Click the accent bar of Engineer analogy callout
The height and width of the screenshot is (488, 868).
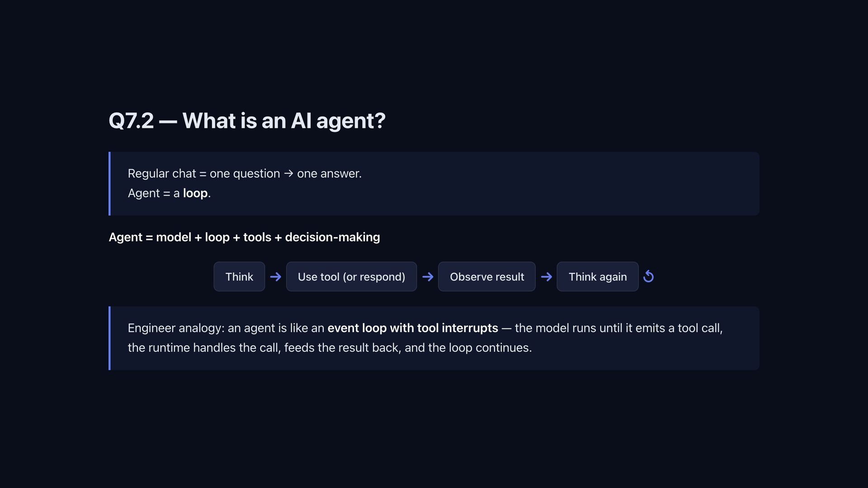coord(109,338)
